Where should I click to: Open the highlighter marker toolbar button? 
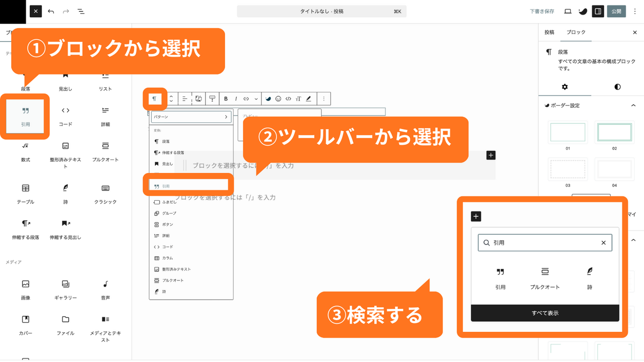tap(308, 99)
